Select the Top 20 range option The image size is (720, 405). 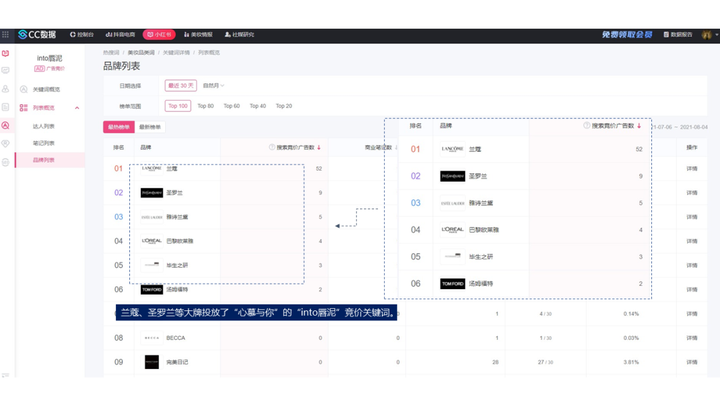(x=284, y=106)
